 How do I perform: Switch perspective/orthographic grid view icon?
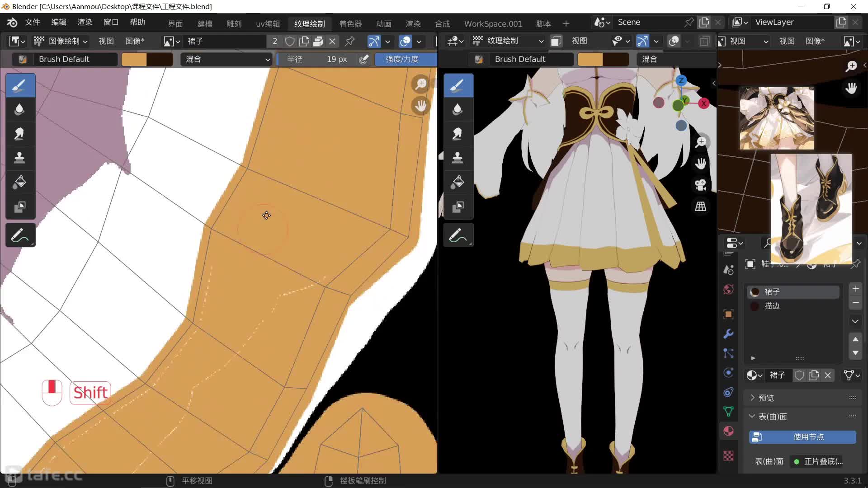point(701,206)
